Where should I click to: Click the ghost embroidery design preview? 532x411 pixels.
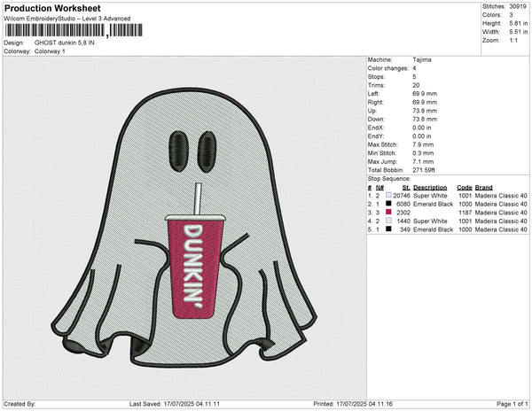184,228
